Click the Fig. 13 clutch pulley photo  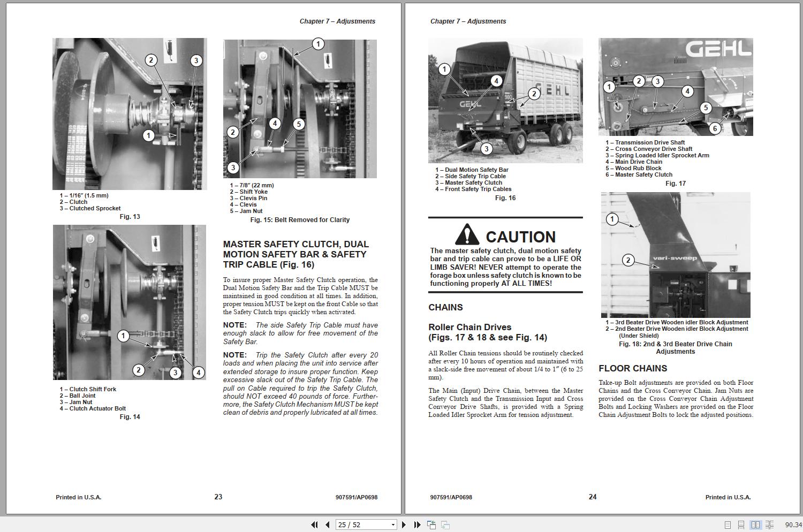128,112
